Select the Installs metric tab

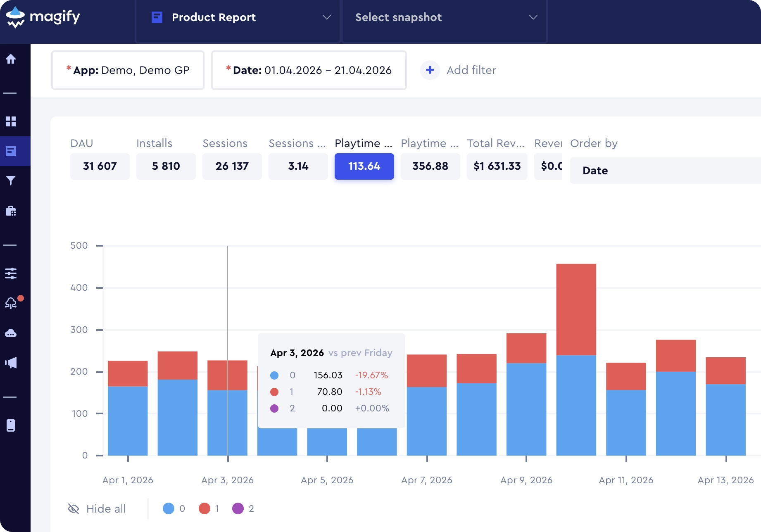coord(166,166)
